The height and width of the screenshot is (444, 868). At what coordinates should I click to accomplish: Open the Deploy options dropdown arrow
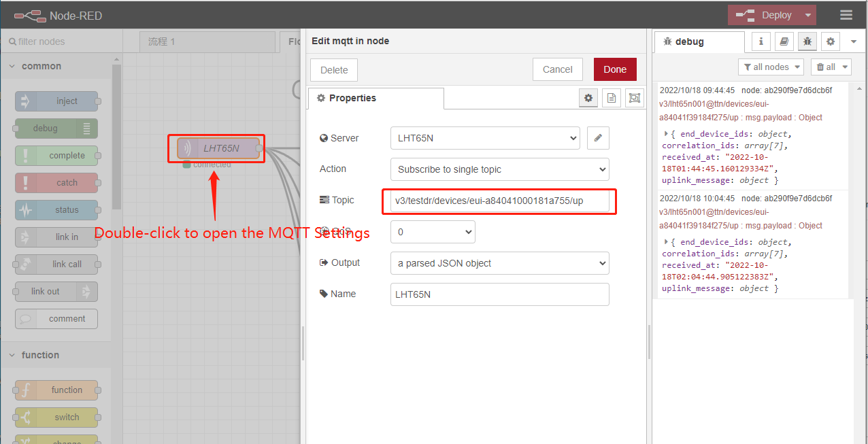pos(807,15)
